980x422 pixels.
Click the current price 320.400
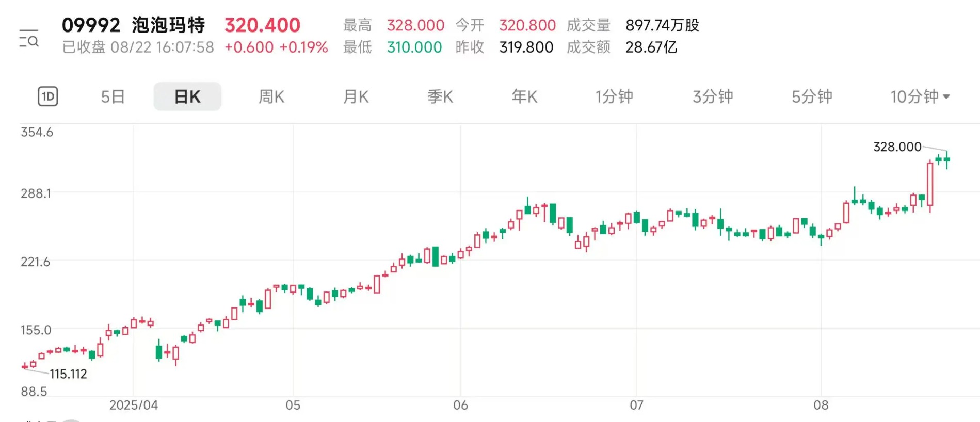(x=262, y=25)
